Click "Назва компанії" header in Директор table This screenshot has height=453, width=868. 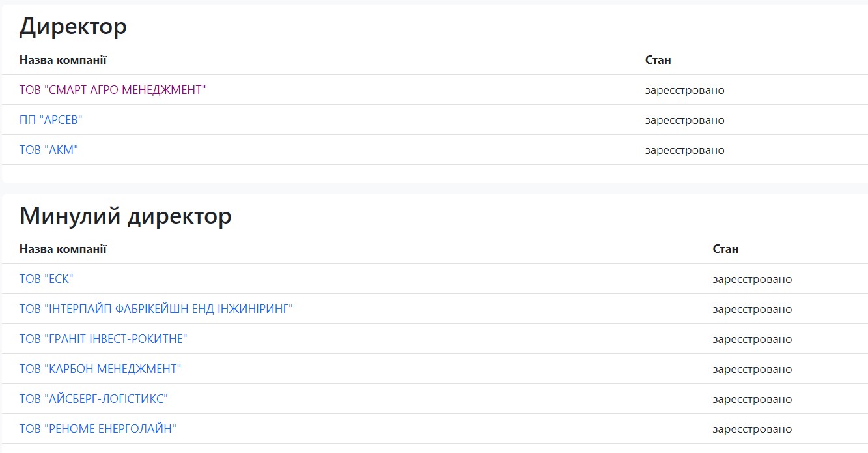tap(63, 60)
